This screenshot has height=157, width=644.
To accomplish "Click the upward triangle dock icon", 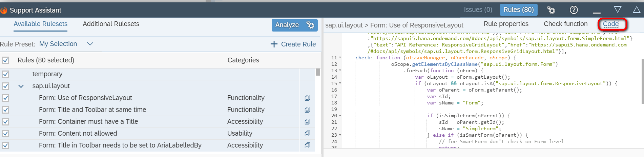I will tap(637, 10).
